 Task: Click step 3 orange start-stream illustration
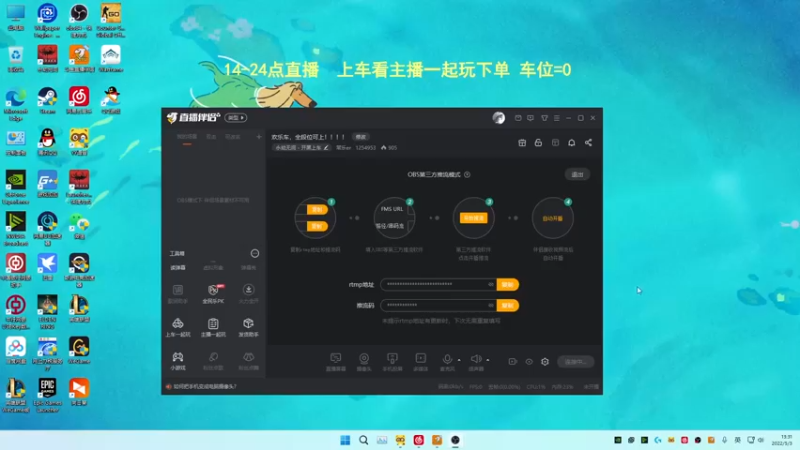473,218
